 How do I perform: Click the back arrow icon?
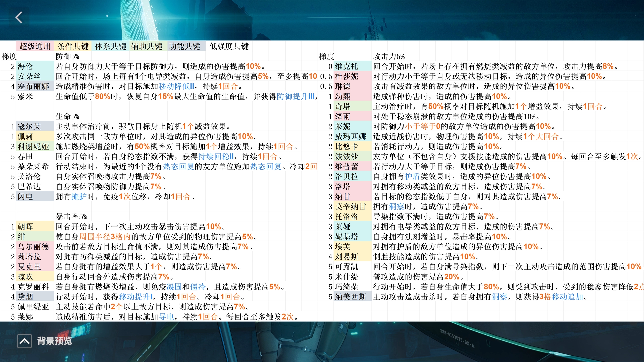pyautogui.click(x=19, y=18)
